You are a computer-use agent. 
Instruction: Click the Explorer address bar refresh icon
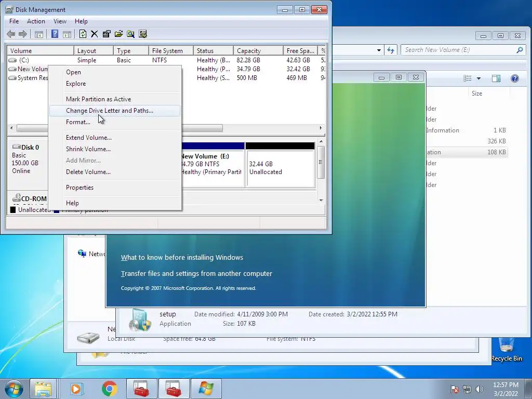click(391, 50)
